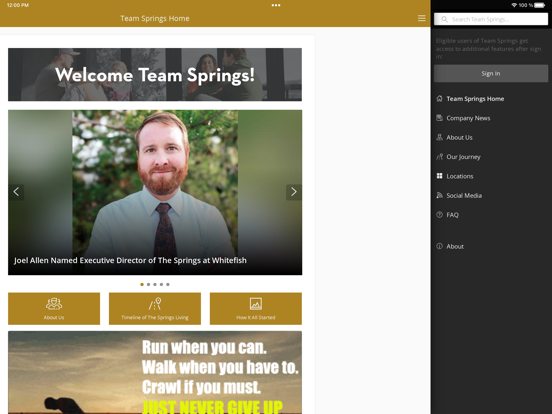Open About Us sidebar menu item
This screenshot has width=552, height=414.
point(491,137)
